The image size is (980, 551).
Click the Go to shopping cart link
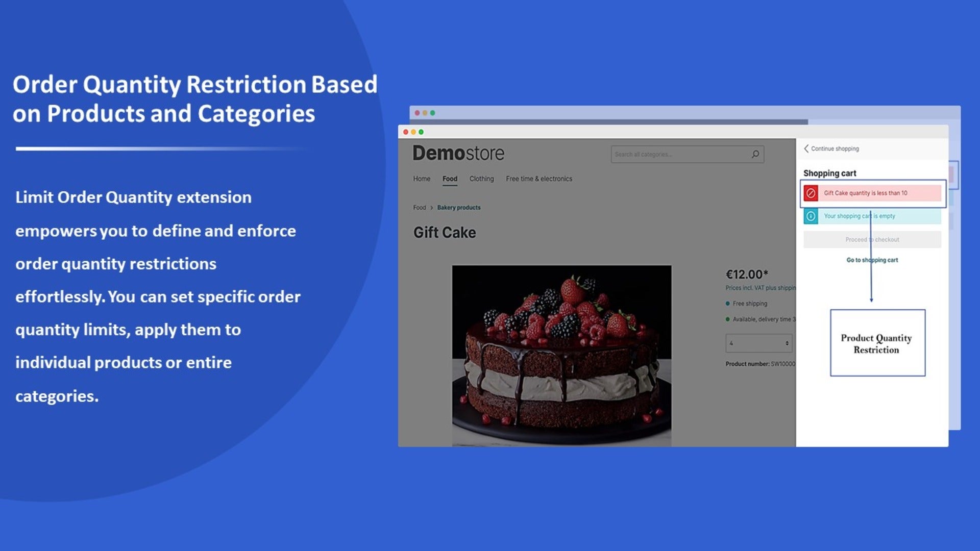(x=872, y=260)
